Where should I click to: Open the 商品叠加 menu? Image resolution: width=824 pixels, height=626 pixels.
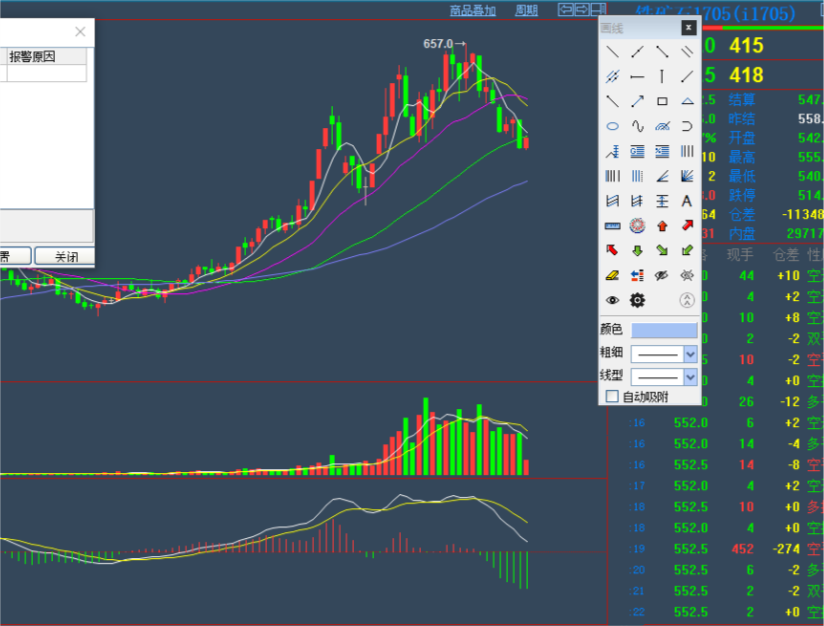[x=472, y=10]
